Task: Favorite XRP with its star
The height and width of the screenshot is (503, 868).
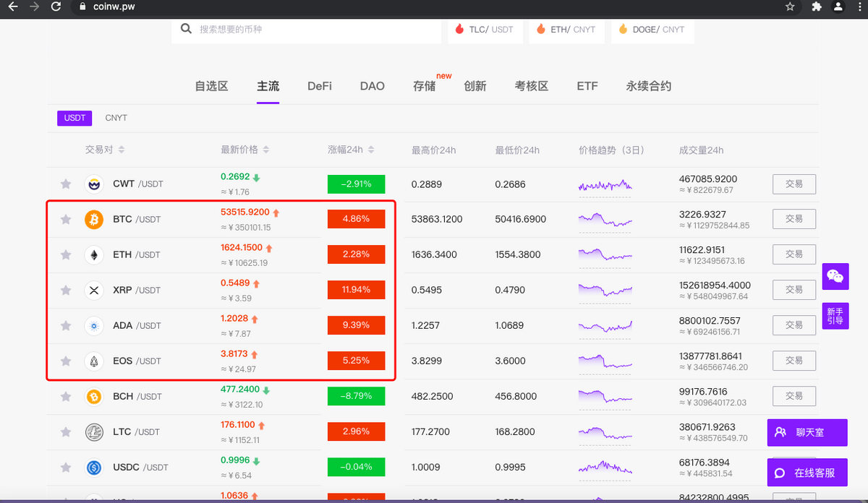Action: pos(66,290)
